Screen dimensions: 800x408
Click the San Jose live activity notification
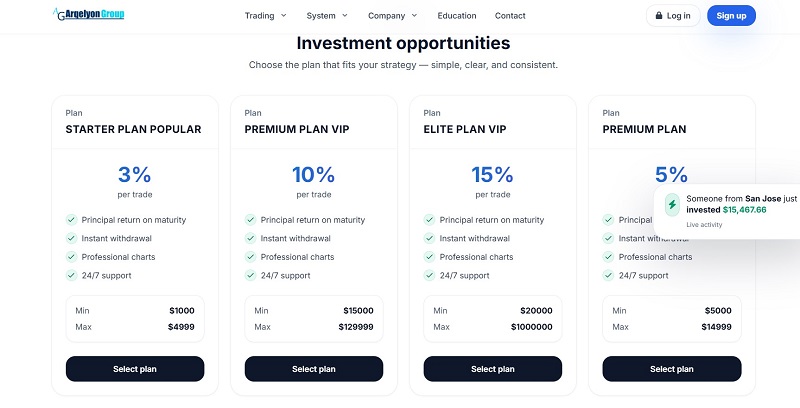pos(727,211)
